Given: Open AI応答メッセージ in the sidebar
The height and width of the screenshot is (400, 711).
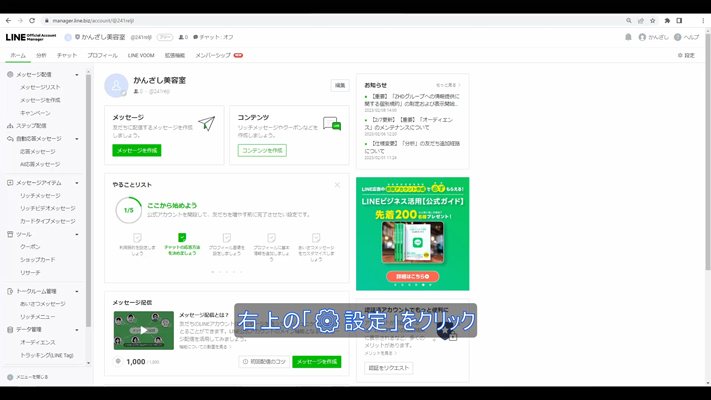Looking at the screenshot, I should (40, 164).
